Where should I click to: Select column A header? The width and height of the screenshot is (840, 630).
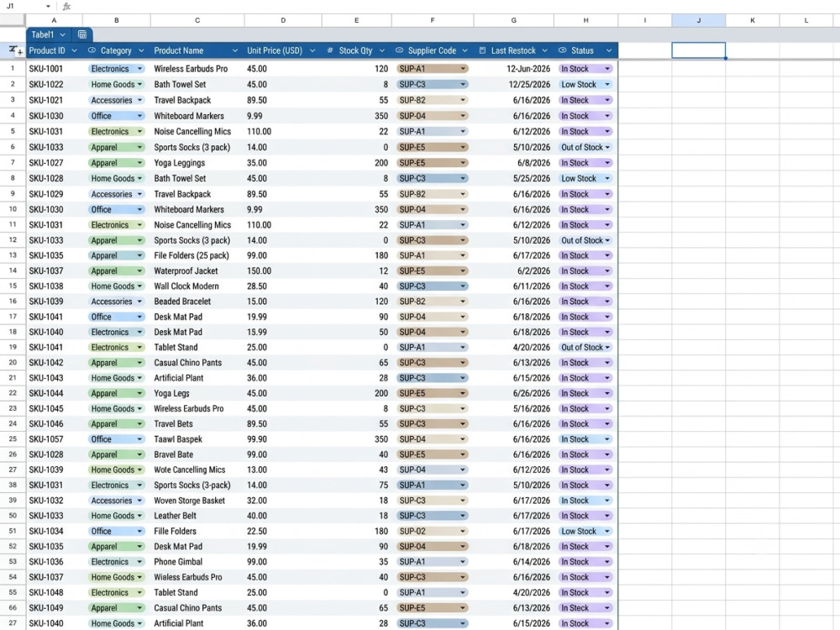[x=54, y=20]
